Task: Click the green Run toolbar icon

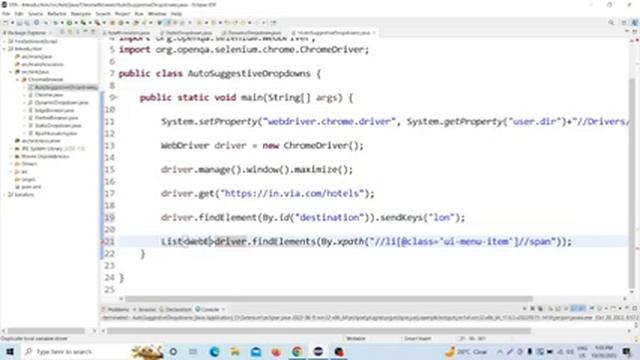Action: 69,23
